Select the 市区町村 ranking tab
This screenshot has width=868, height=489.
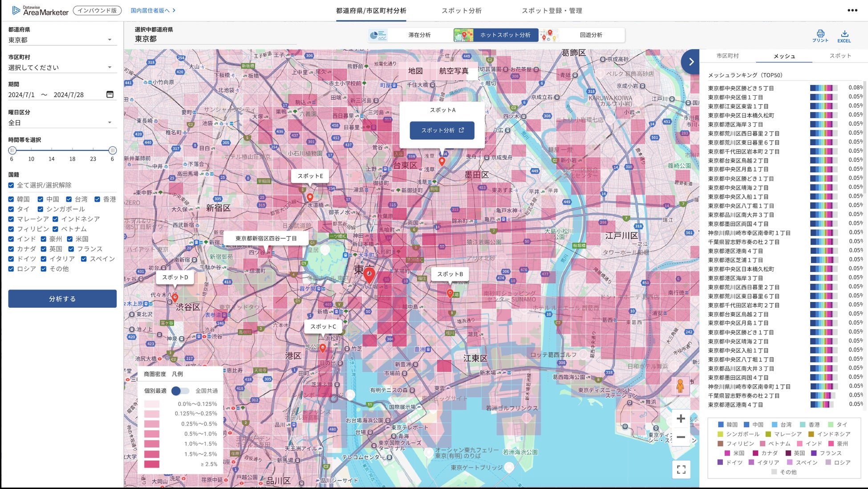(x=727, y=56)
